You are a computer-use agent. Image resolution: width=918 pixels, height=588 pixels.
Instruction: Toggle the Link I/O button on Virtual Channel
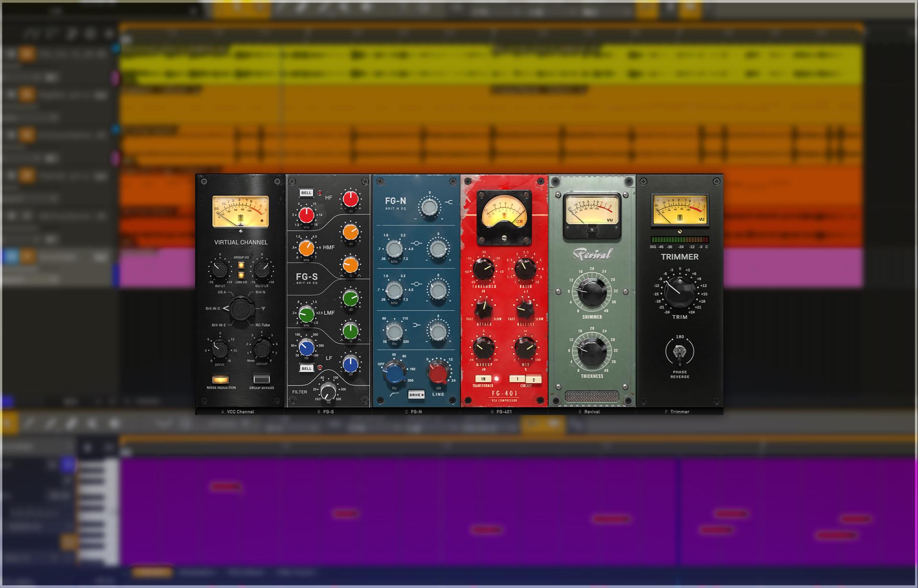tap(241, 275)
